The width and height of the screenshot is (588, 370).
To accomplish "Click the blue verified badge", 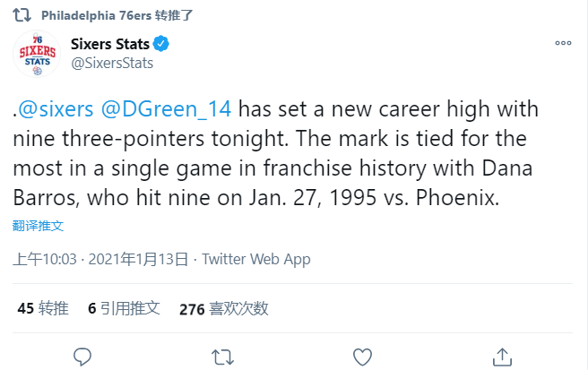I will (x=161, y=44).
